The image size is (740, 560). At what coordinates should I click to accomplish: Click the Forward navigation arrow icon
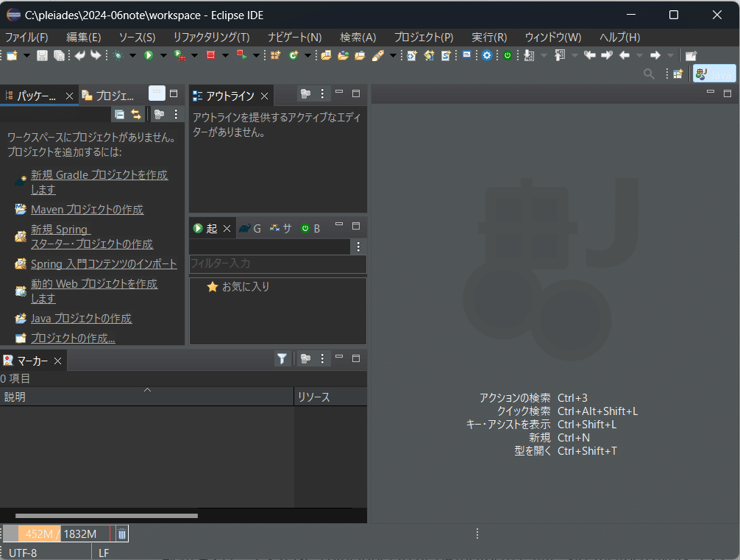pyautogui.click(x=655, y=56)
